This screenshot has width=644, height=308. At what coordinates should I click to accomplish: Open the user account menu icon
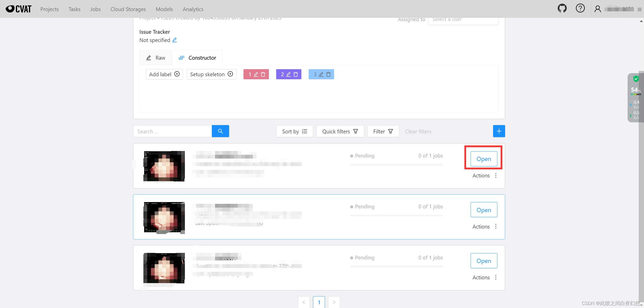(597, 9)
